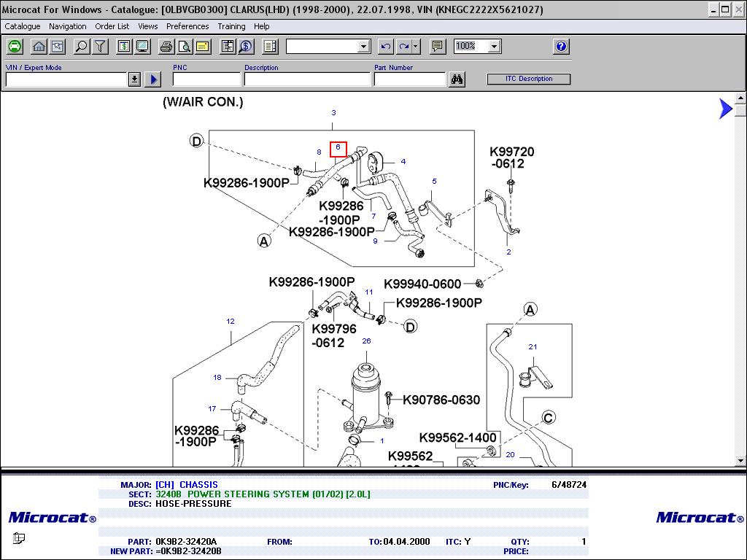Open print preview from the toolbar
The height and width of the screenshot is (560, 747).
185,47
